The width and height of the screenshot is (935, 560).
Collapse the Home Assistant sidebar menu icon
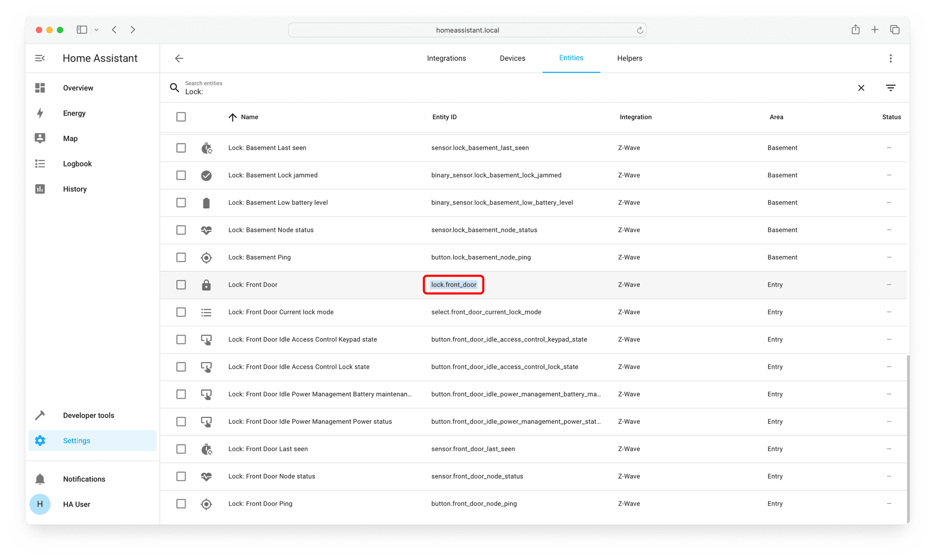[x=40, y=58]
